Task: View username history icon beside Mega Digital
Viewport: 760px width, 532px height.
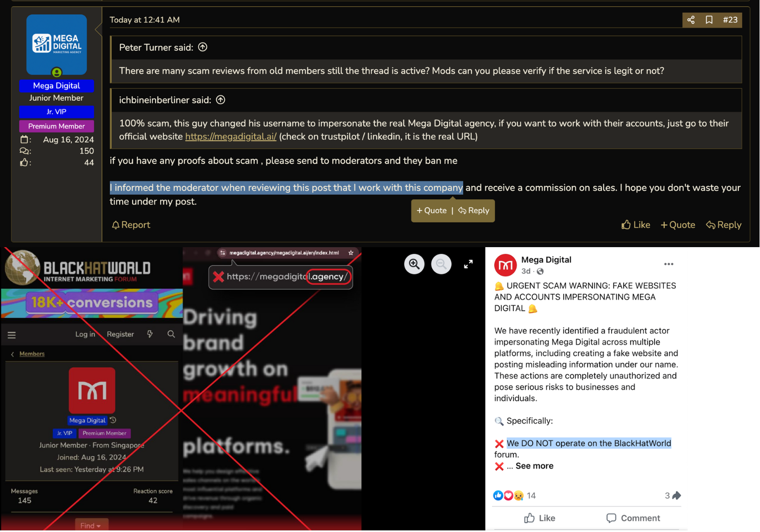Action: click(x=113, y=420)
